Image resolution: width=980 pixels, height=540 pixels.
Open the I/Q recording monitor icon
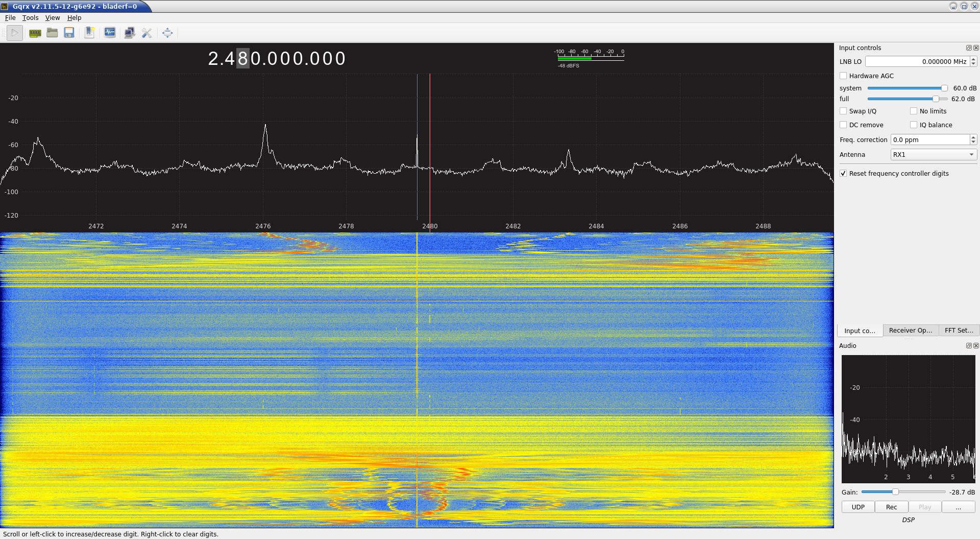coord(110,33)
